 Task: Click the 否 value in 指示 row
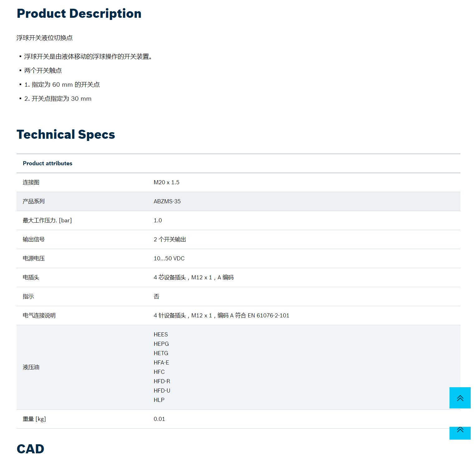point(156,296)
